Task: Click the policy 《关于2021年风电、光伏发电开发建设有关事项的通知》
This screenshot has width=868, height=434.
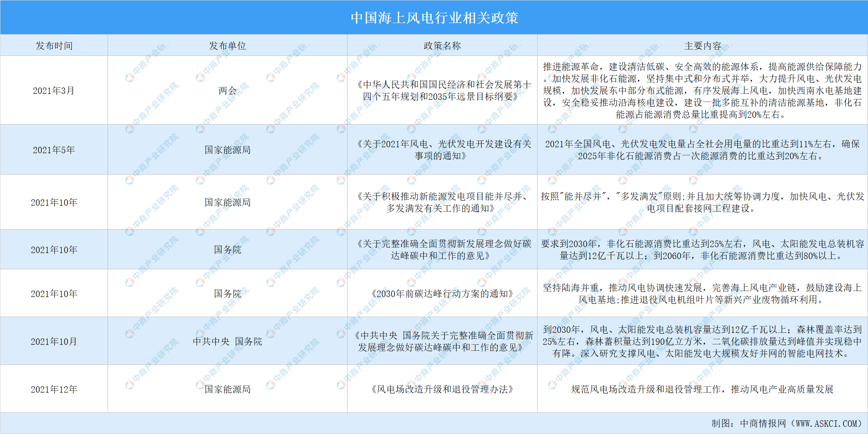Action: [x=442, y=150]
